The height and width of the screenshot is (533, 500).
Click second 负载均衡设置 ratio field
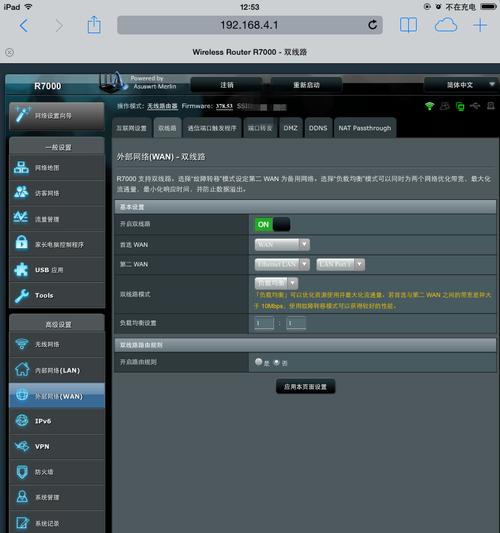click(296, 323)
